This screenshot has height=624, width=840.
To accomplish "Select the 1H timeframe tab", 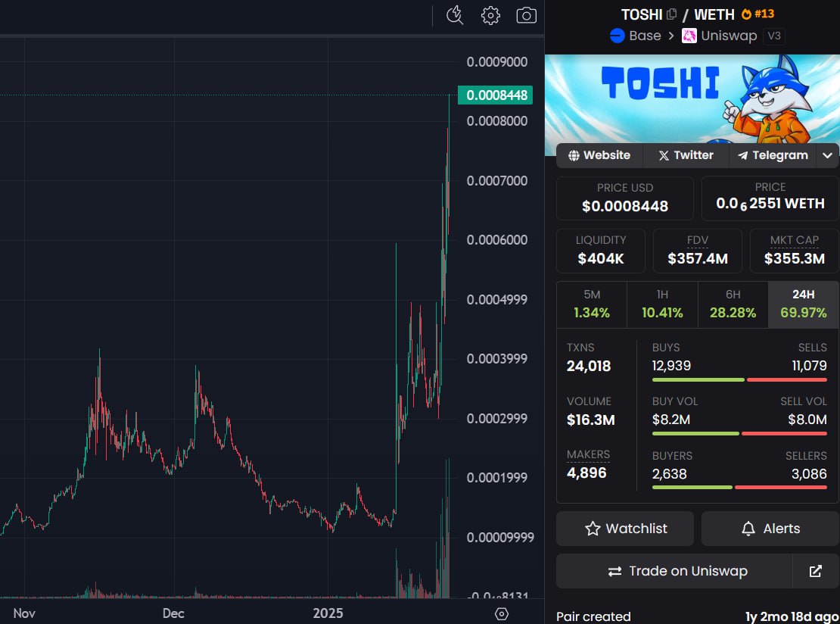I will (662, 304).
